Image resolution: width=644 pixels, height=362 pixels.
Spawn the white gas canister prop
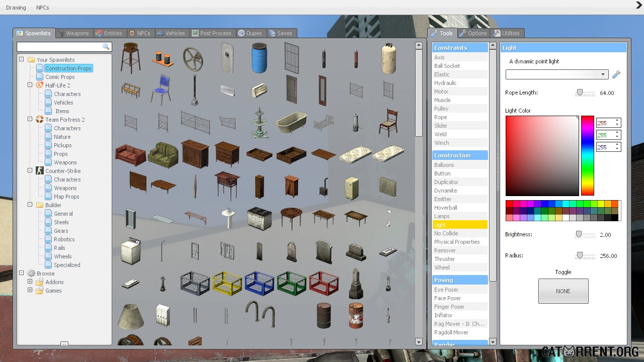[388, 58]
